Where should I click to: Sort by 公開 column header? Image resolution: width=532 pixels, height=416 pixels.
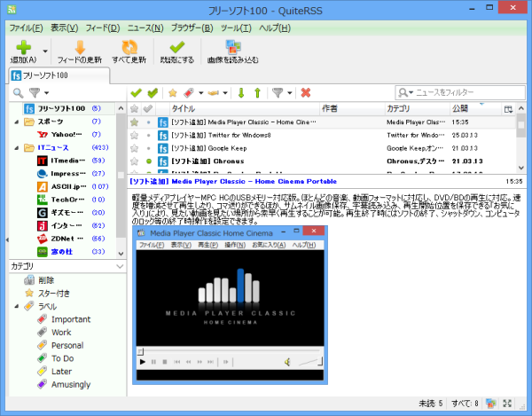pos(475,108)
